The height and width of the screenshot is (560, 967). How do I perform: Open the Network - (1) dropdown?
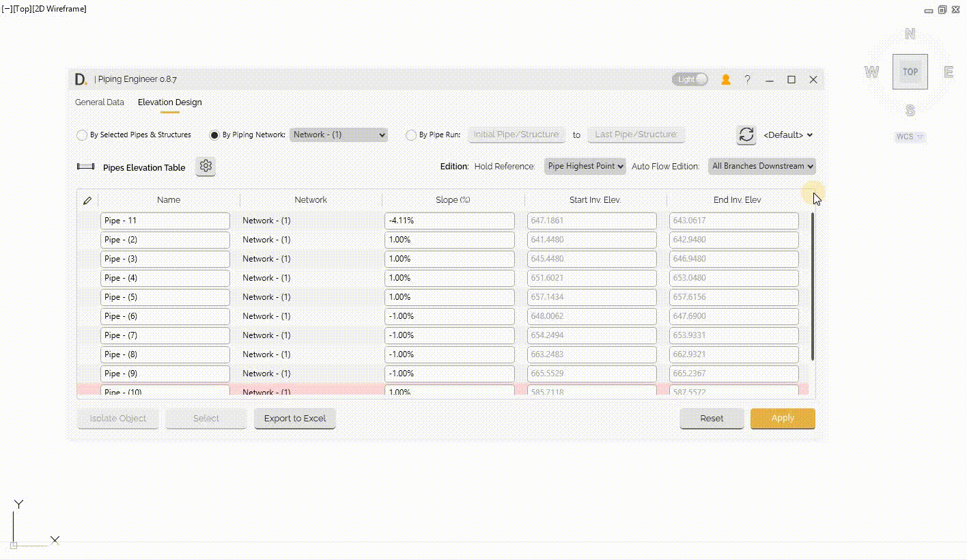(339, 135)
